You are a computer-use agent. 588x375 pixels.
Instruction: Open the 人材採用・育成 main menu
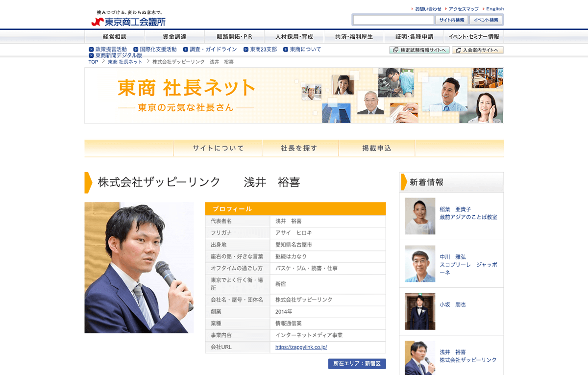pos(294,37)
